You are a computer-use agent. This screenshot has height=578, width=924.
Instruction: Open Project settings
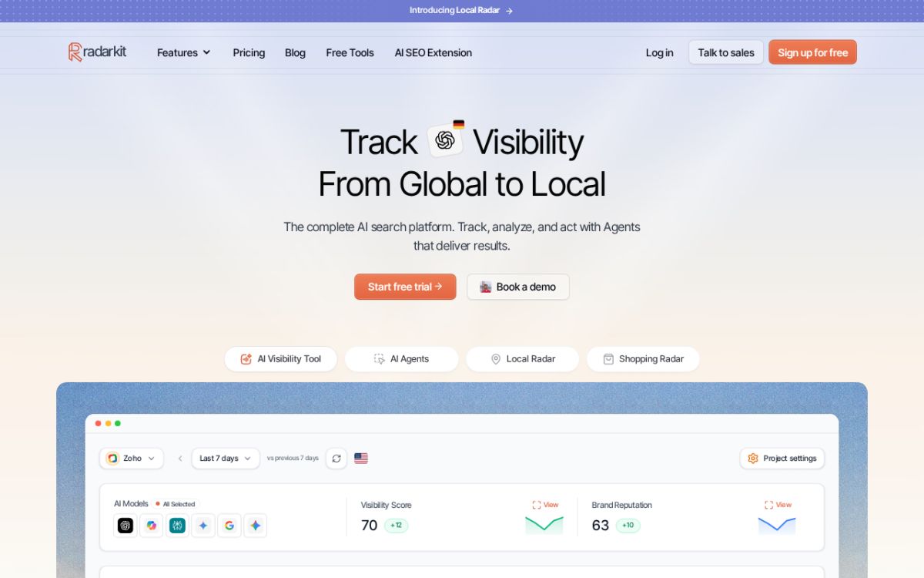point(782,459)
